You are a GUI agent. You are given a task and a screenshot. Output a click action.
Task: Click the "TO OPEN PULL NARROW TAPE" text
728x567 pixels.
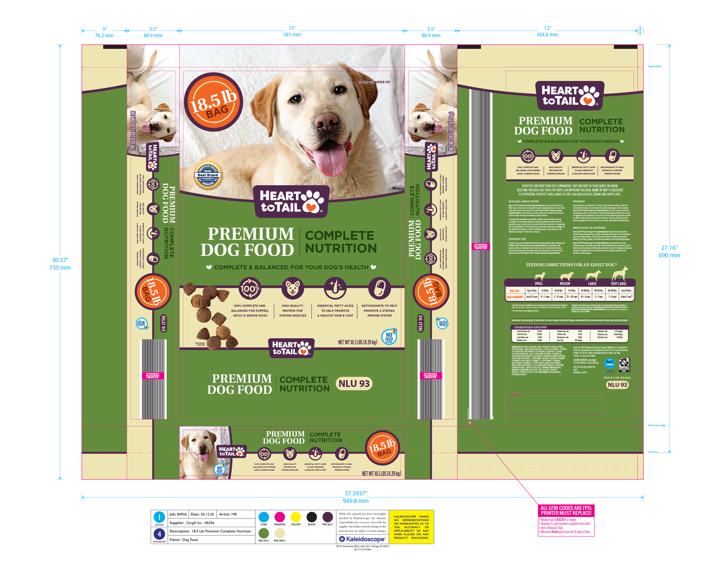point(374,82)
